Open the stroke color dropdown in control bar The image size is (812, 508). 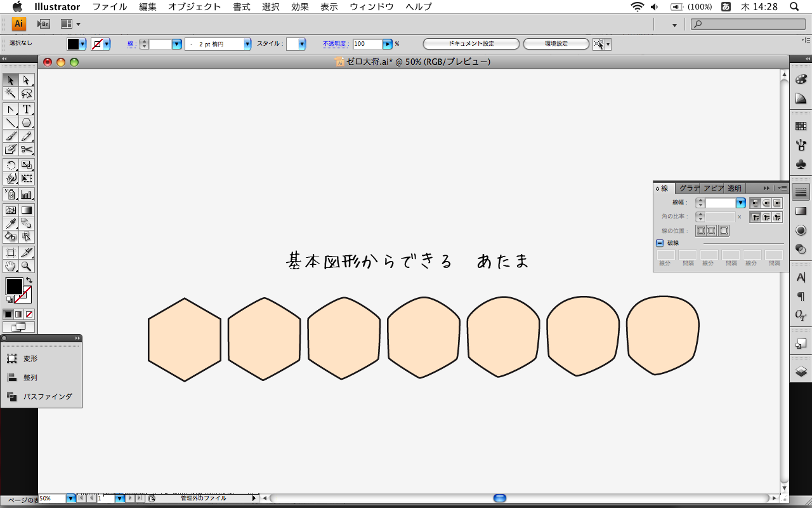pyautogui.click(x=107, y=44)
